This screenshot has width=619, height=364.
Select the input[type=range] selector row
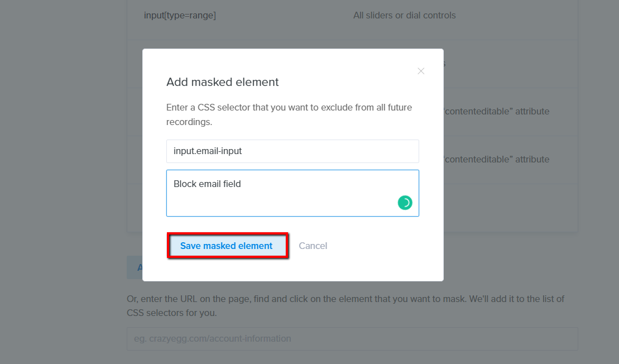point(352,16)
